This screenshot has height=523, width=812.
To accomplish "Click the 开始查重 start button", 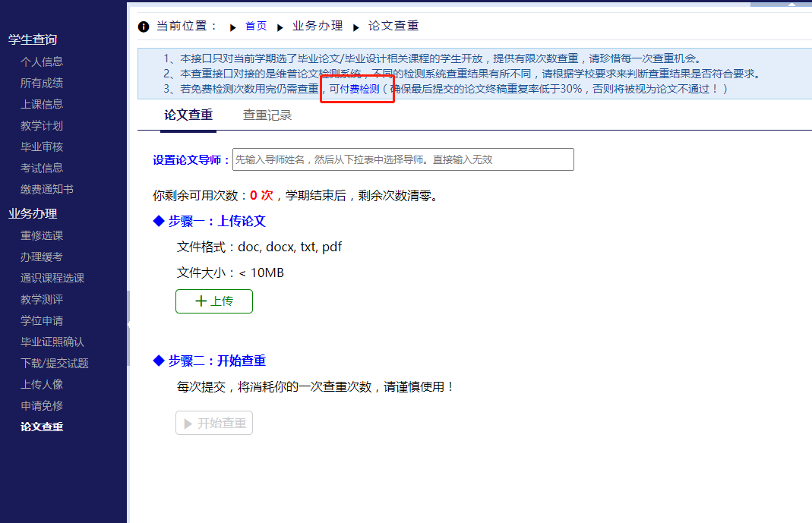I will (214, 423).
